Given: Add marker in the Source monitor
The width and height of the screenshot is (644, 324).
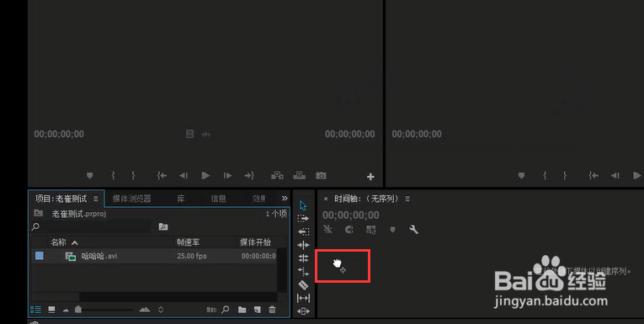Looking at the screenshot, I should [89, 176].
